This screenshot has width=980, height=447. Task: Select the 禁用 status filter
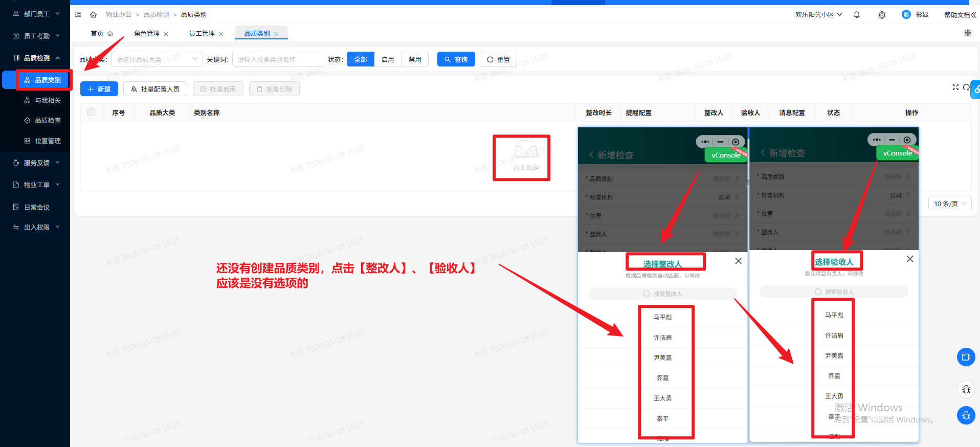[x=415, y=59]
